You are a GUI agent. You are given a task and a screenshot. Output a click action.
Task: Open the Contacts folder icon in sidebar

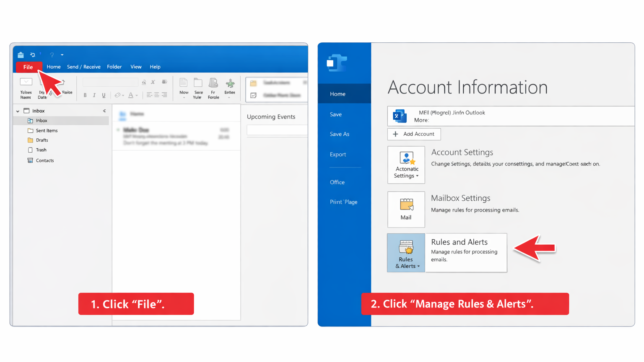click(30, 160)
